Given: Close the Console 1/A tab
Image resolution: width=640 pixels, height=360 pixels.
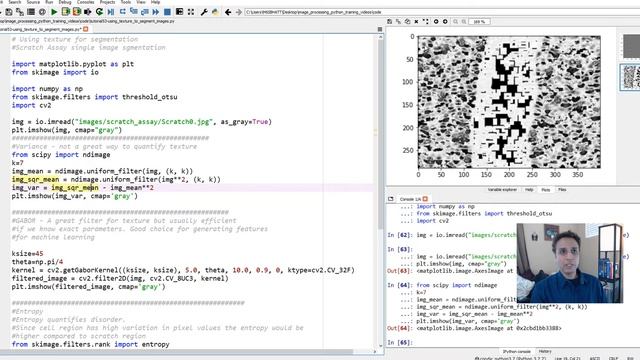Looking at the screenshot, I should [425, 199].
